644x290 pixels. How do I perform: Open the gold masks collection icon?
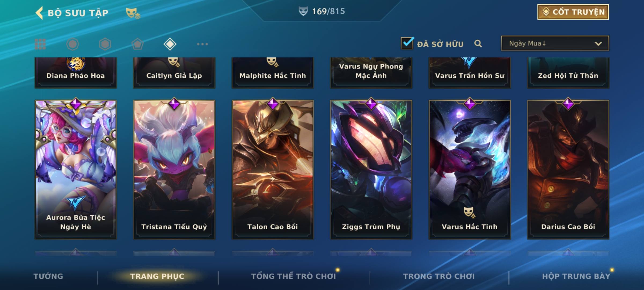[x=133, y=13]
